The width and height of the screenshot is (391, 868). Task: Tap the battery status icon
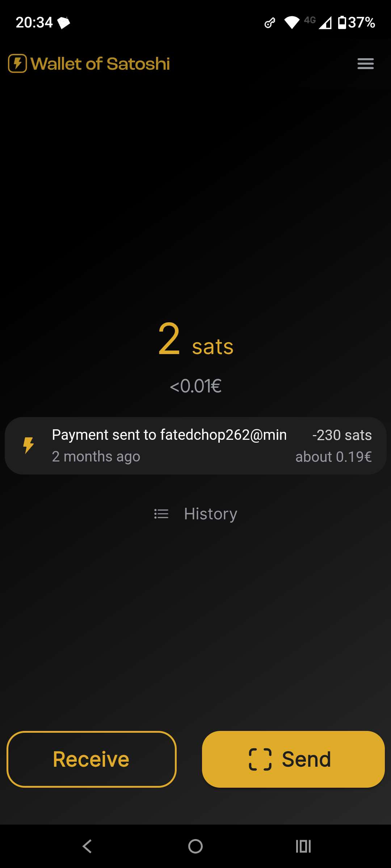(x=342, y=22)
